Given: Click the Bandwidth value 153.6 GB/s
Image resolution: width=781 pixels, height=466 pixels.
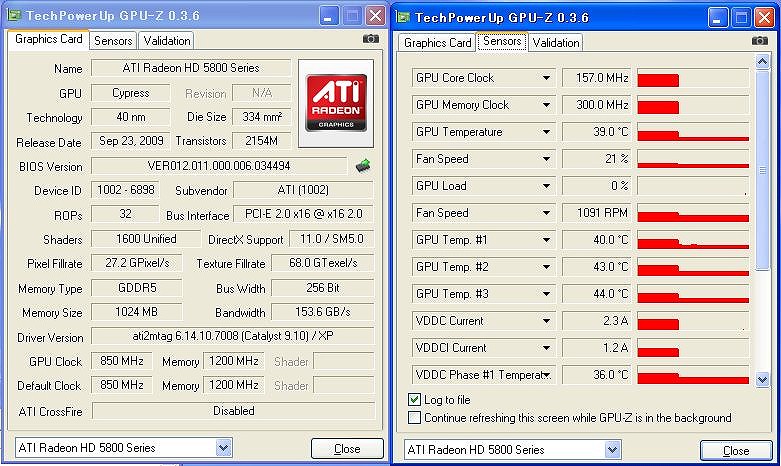Looking at the screenshot, I should [323, 312].
